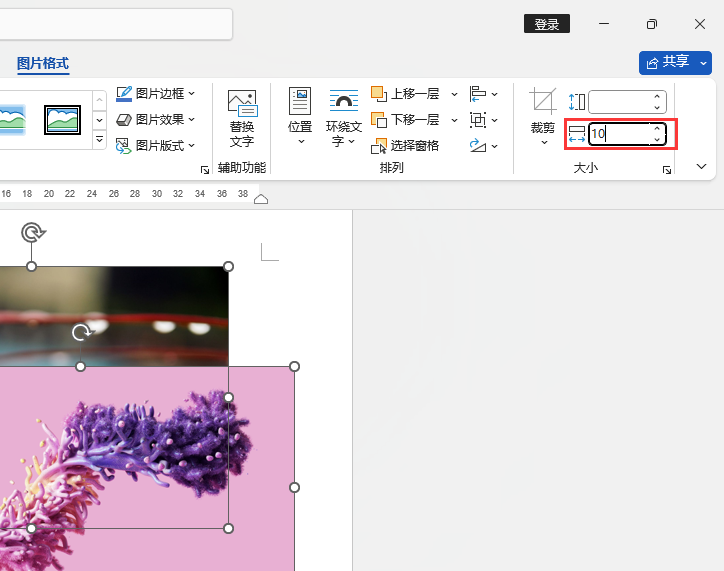This screenshot has width=724, height=571.
Task: Click the Align objects icon
Action: pyautogui.click(x=478, y=94)
